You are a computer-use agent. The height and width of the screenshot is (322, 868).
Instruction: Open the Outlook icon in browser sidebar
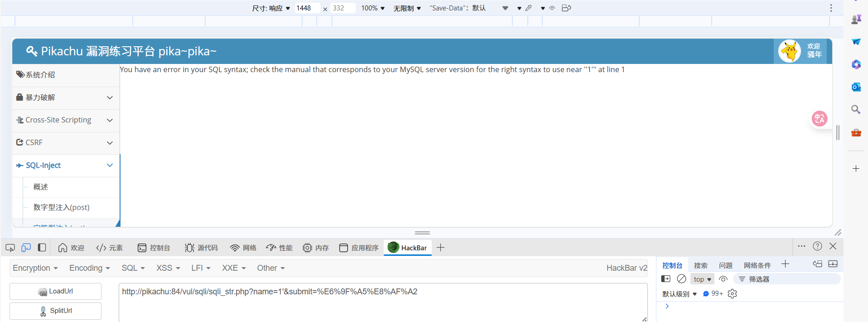tap(856, 87)
